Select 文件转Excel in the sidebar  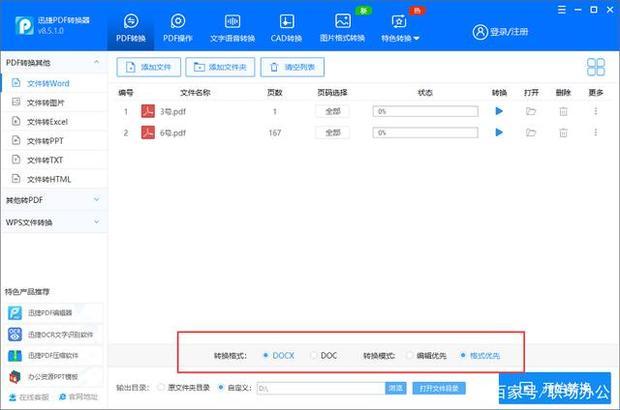[x=47, y=121]
